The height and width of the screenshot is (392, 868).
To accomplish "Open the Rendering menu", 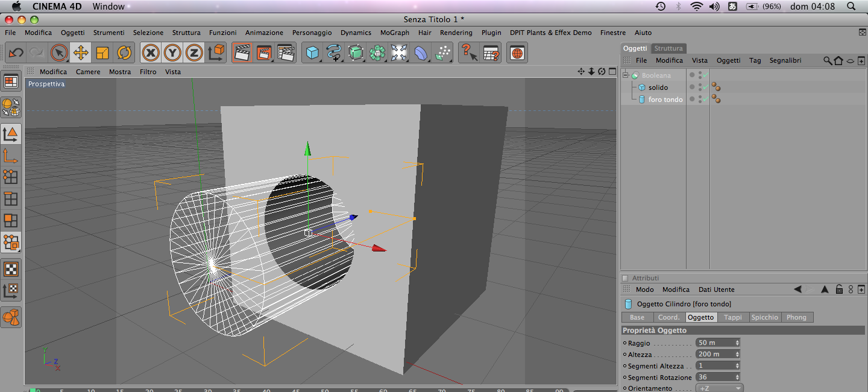I will pyautogui.click(x=456, y=33).
